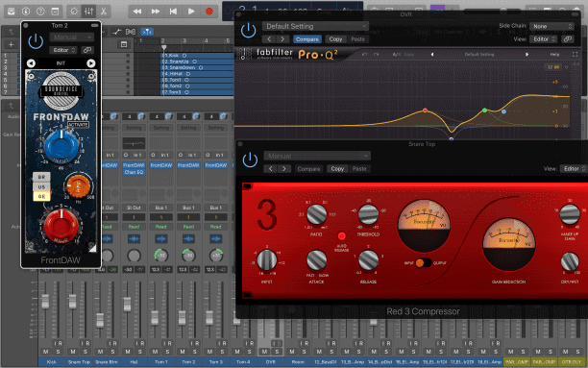Go to previous setting in Pro-Q header

269,39
